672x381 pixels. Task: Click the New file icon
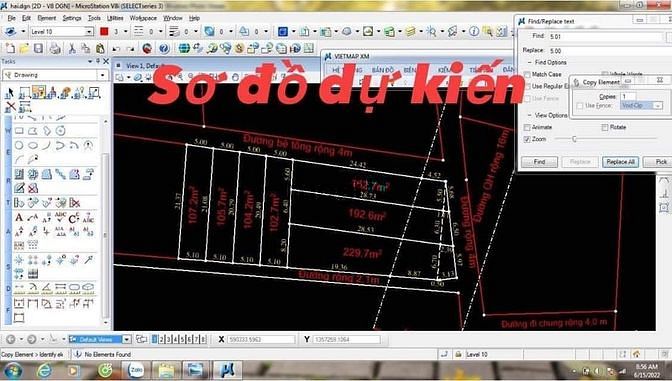point(10,48)
